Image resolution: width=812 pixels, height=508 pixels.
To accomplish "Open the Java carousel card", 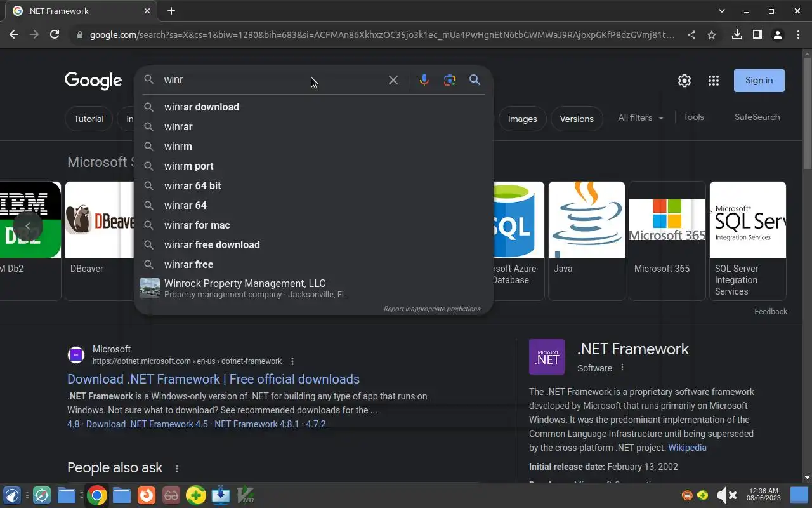I will pos(587,241).
